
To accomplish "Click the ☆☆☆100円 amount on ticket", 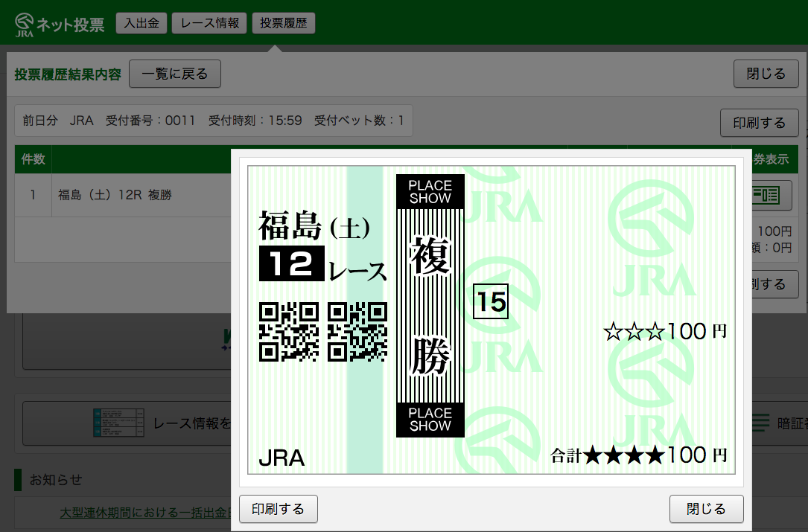I will coord(665,331).
